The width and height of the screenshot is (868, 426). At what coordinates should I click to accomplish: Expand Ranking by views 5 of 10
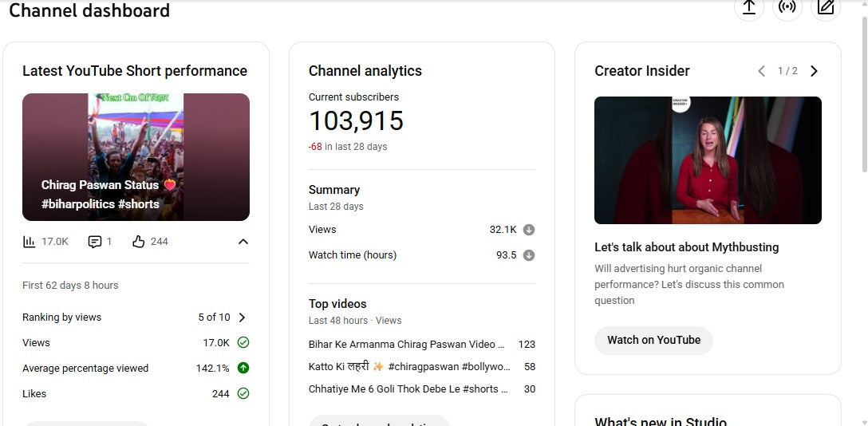point(243,318)
